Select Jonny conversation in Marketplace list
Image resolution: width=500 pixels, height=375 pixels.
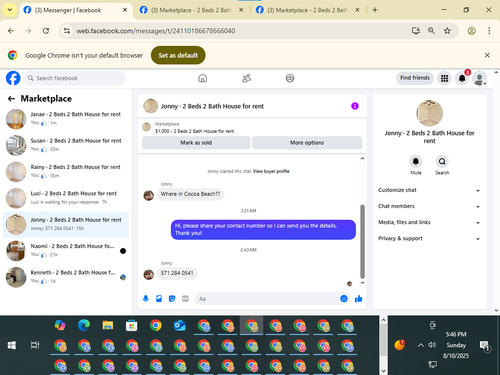point(66,224)
